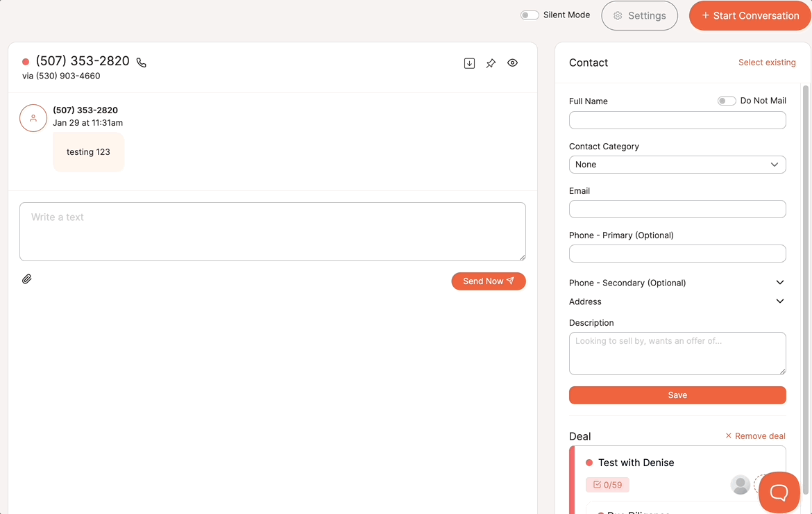The width and height of the screenshot is (812, 514).
Task: Click Start Conversation button
Action: click(x=750, y=15)
